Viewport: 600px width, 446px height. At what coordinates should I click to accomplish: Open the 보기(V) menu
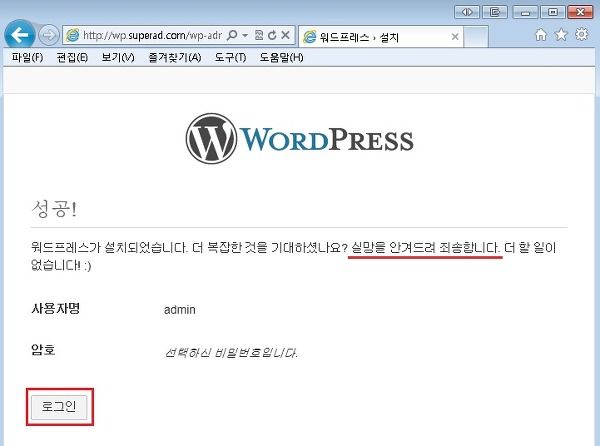coord(117,58)
